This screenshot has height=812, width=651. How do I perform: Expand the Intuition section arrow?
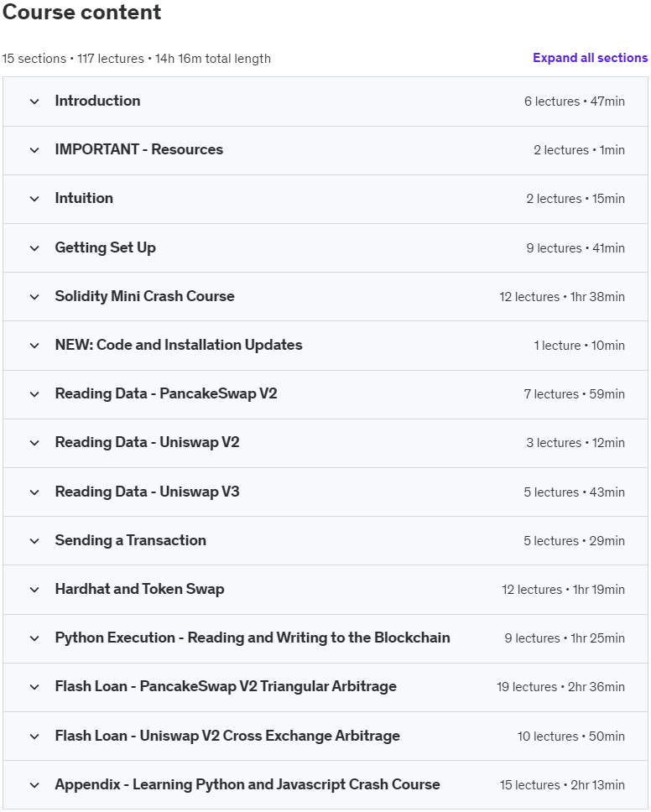click(x=34, y=199)
